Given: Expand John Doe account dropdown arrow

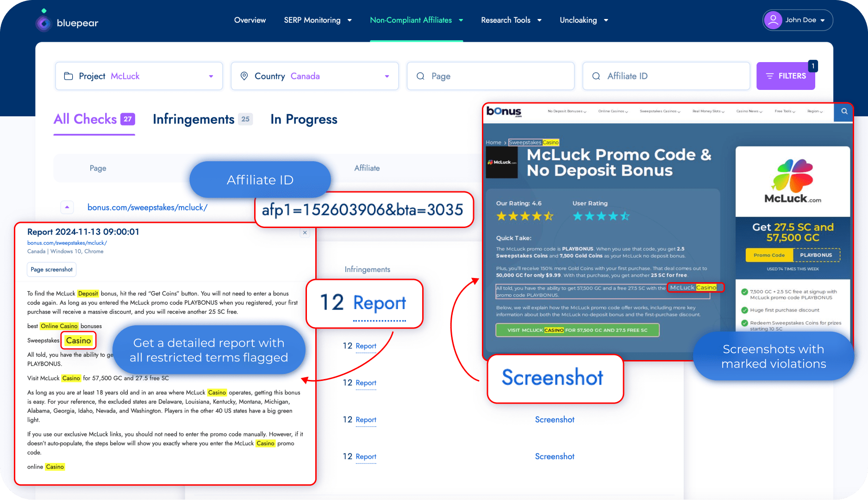Looking at the screenshot, I should tap(823, 20).
